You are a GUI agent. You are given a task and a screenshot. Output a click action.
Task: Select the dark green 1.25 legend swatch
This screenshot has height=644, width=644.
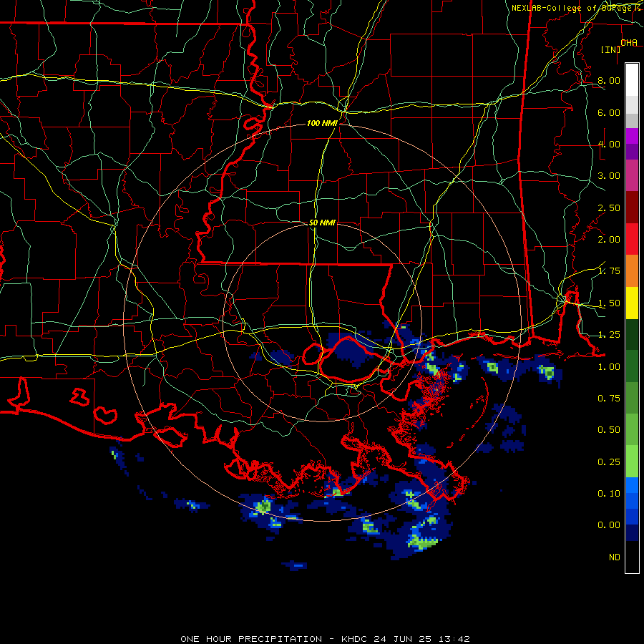(x=632, y=334)
